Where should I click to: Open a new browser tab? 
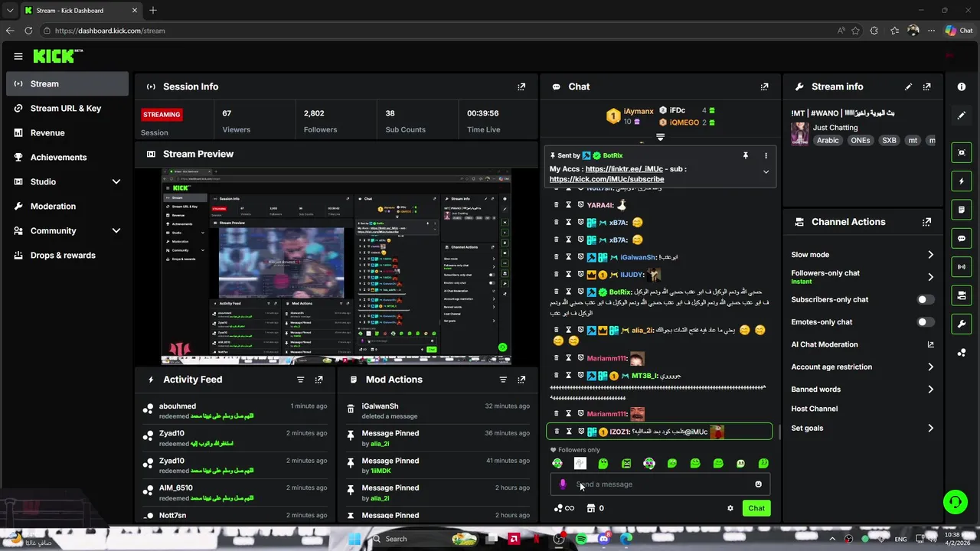coord(153,11)
